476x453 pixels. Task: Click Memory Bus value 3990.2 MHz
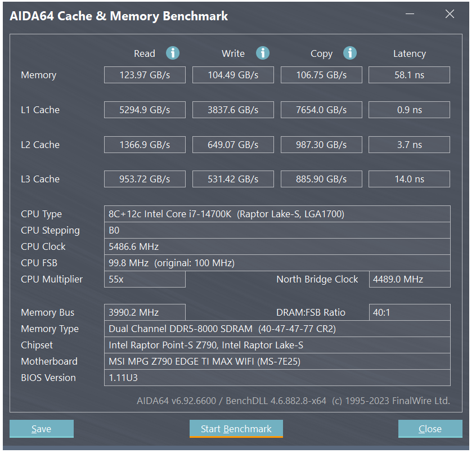pyautogui.click(x=145, y=312)
